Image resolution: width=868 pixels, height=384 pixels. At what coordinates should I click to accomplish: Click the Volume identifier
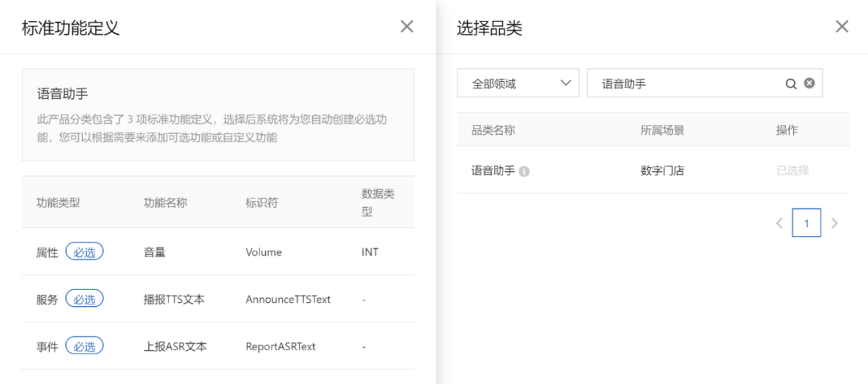pyautogui.click(x=264, y=252)
